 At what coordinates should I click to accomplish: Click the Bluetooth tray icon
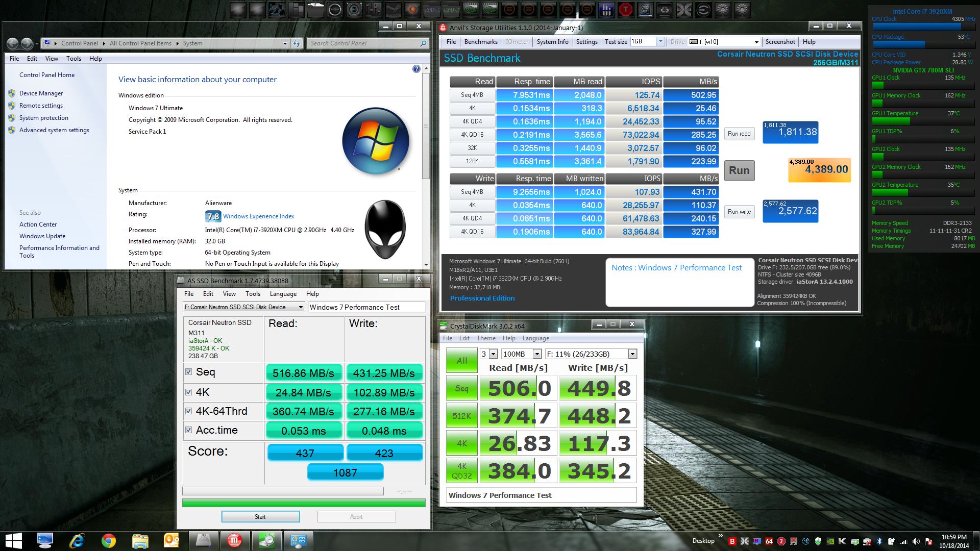pos(879,541)
